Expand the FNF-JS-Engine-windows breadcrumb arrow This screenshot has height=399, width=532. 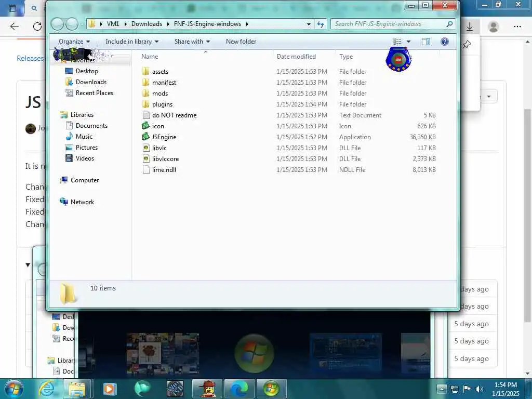tap(247, 24)
